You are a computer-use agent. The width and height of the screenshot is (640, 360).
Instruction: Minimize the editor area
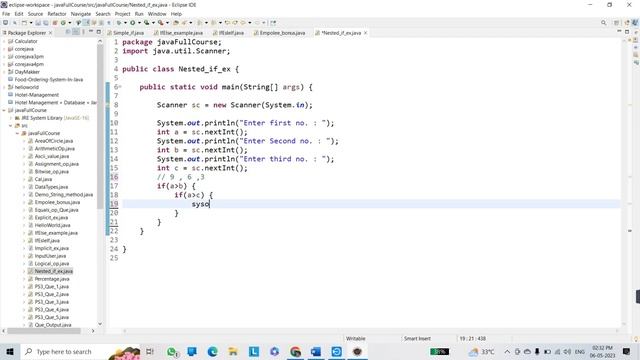(x=619, y=31)
